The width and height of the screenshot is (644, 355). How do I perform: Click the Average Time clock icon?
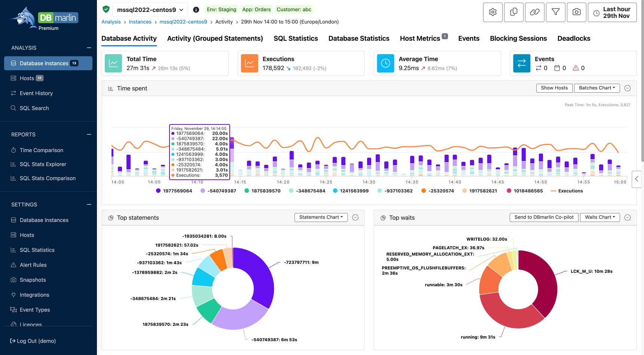[x=385, y=64]
